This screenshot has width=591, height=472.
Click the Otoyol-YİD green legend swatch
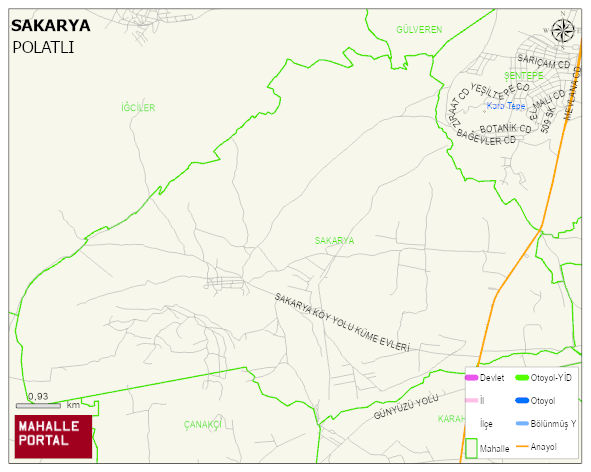coord(522,377)
